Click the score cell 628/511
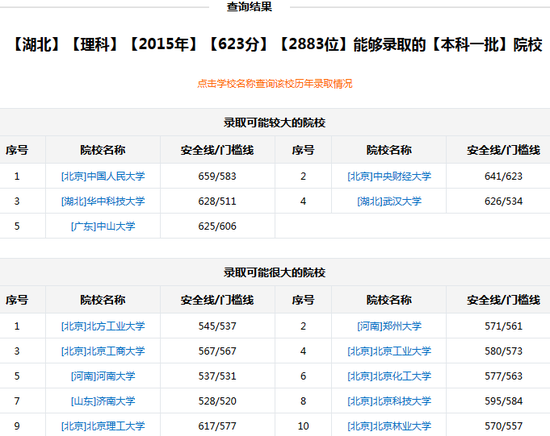This screenshot has width=550, height=436. point(217,201)
